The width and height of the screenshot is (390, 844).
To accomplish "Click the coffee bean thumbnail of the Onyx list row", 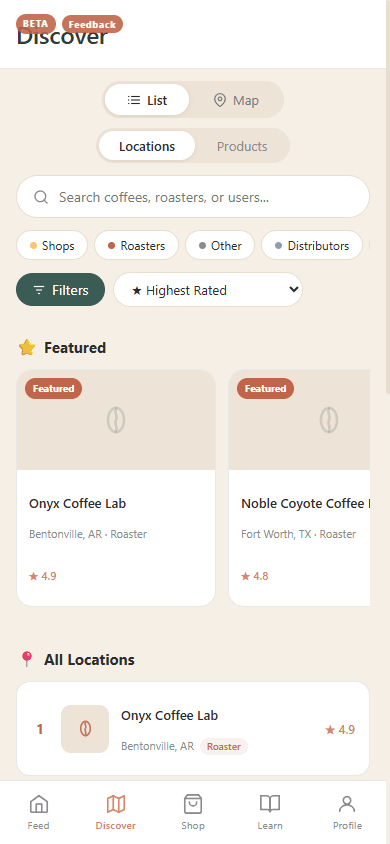I will click(x=85, y=729).
